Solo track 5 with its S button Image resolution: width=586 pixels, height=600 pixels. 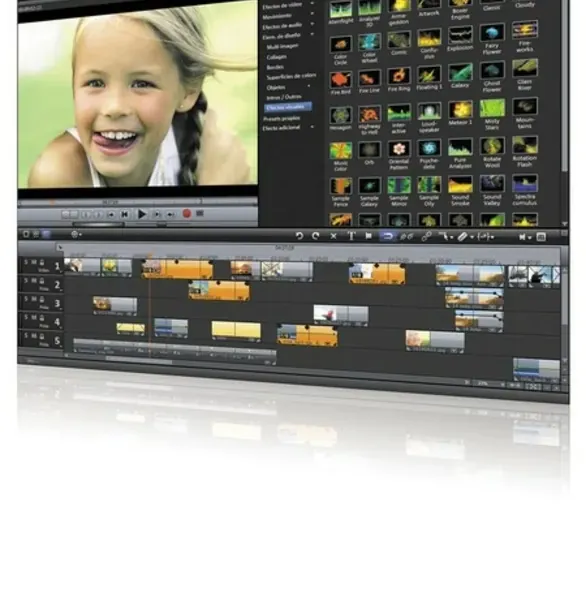pyautogui.click(x=26, y=336)
